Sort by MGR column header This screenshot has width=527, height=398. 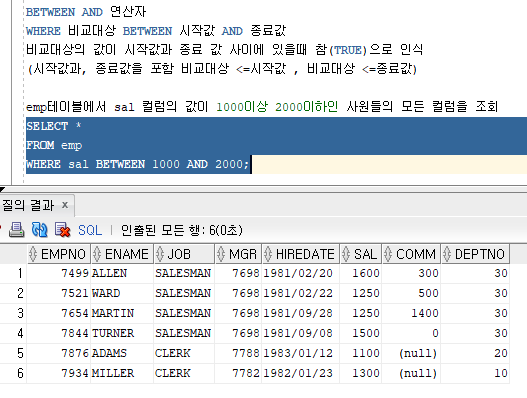coord(238,254)
